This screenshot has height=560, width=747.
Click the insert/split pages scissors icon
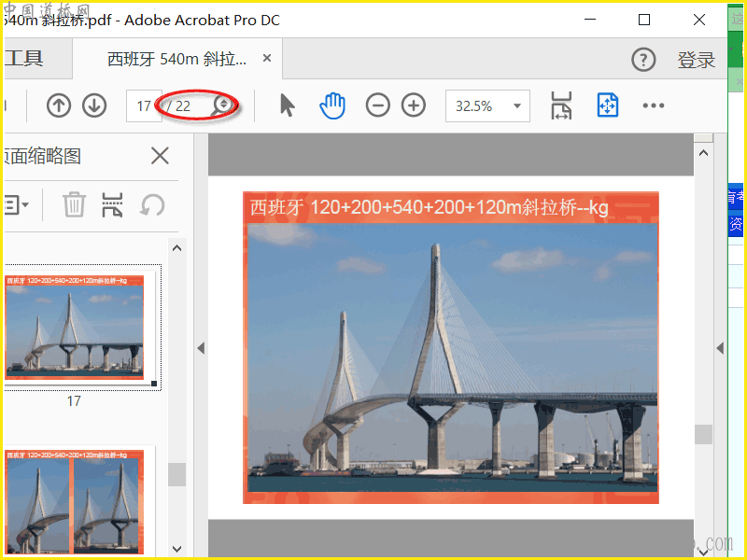[x=112, y=204]
